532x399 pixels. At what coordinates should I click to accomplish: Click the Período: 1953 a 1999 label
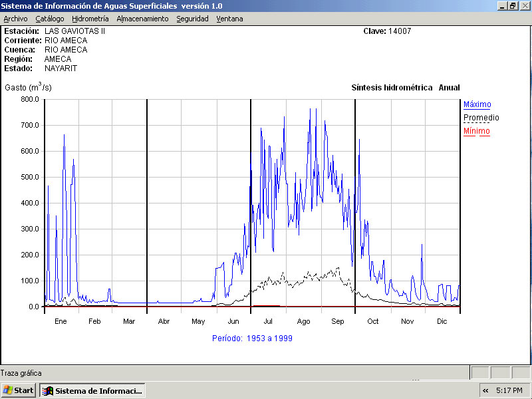click(252, 338)
